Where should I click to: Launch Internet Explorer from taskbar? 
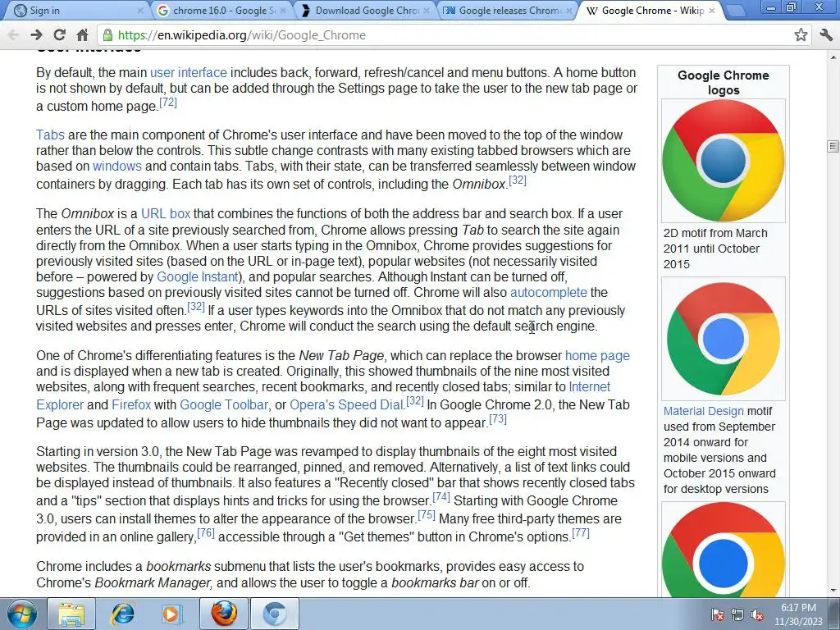(x=121, y=614)
